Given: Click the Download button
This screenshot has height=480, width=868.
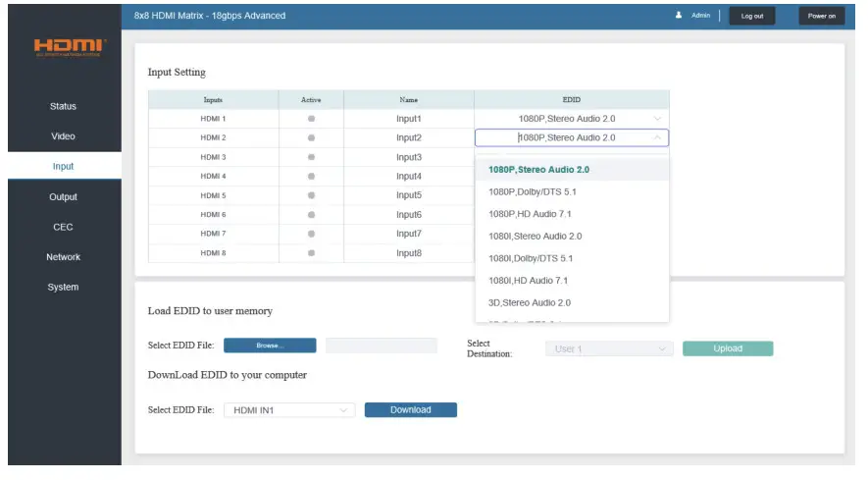Looking at the screenshot, I should pyautogui.click(x=411, y=410).
